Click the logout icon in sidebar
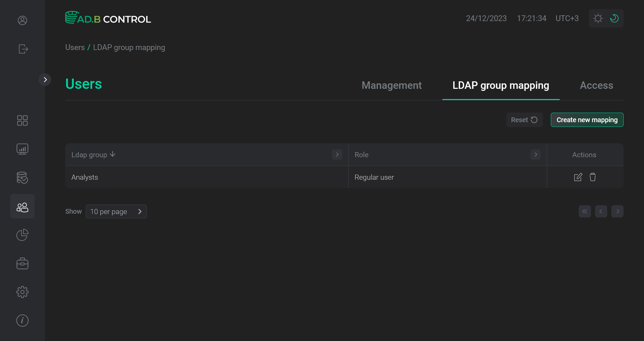644x341 pixels. point(22,49)
